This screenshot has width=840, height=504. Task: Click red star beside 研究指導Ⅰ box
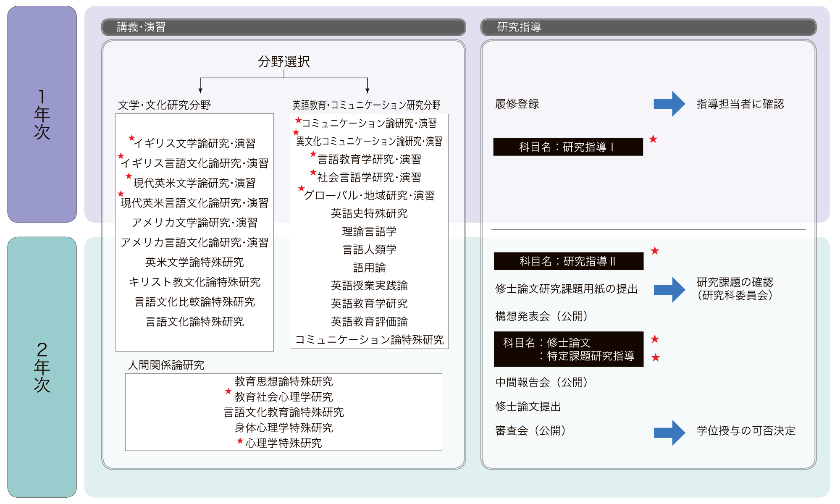click(x=653, y=139)
